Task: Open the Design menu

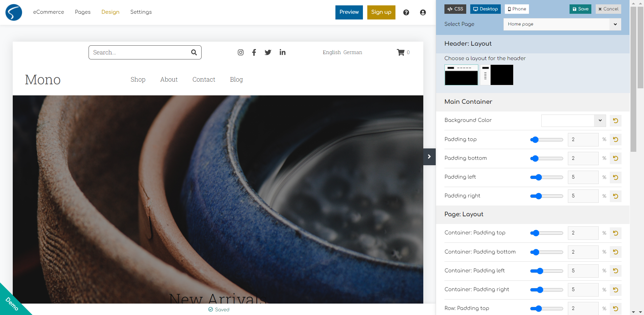Action: [x=110, y=12]
